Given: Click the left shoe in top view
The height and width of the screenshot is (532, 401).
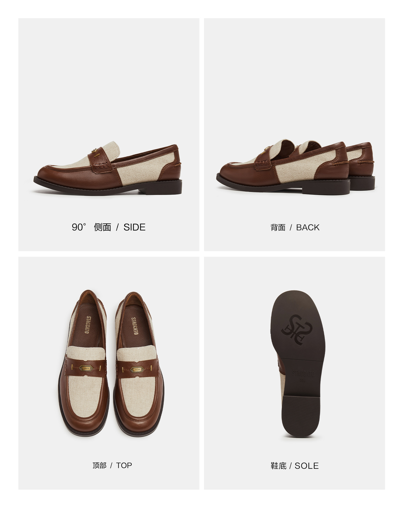Looking at the screenshot, I should pos(84,366).
